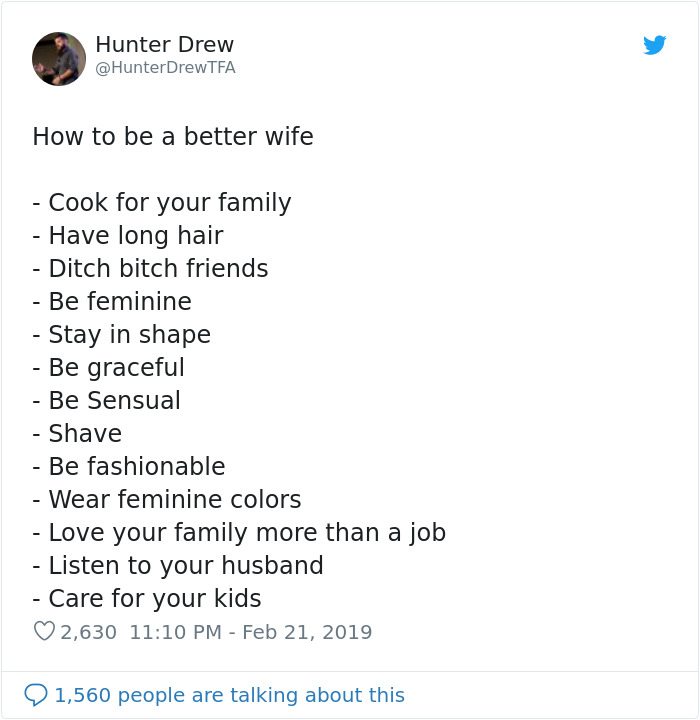Click the Twitter bird logo icon
The width and height of the screenshot is (700, 720).
pos(655,45)
